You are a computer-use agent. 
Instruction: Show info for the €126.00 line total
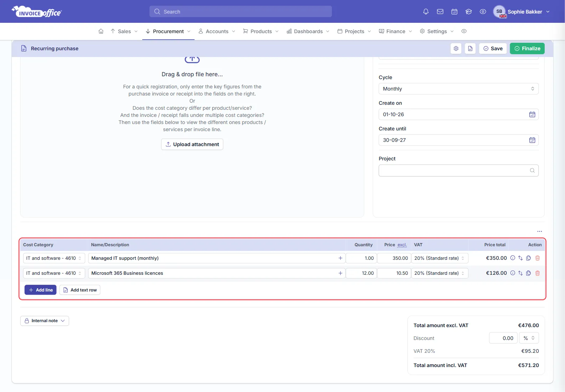coord(513,273)
